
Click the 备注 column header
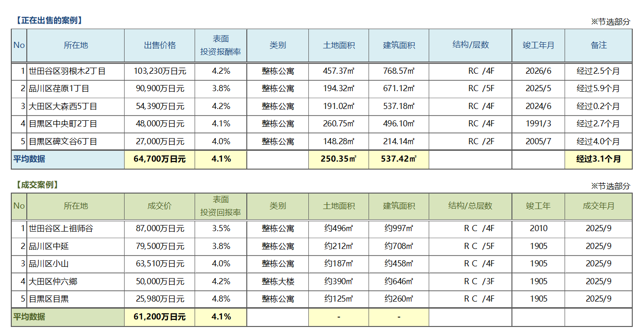[598, 45]
